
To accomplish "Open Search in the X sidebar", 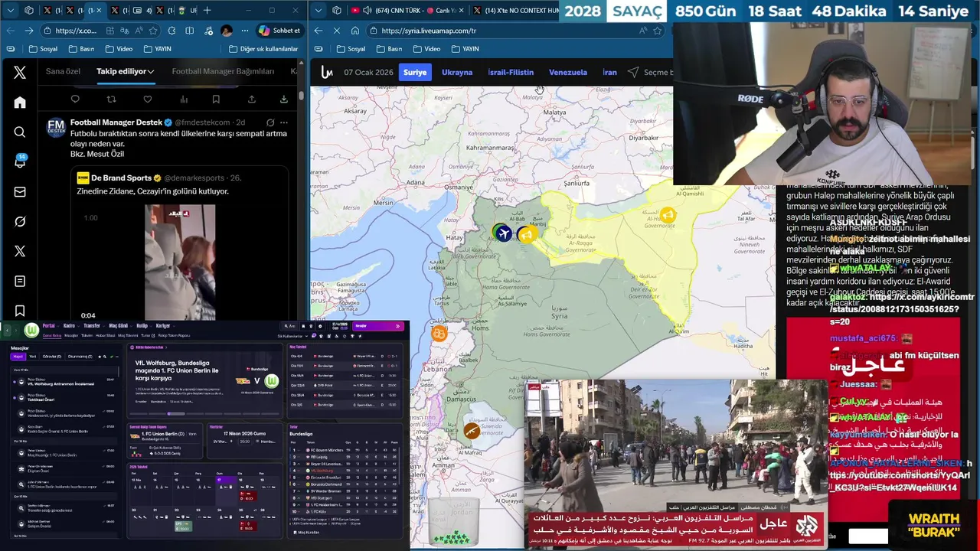I will pos(20,132).
